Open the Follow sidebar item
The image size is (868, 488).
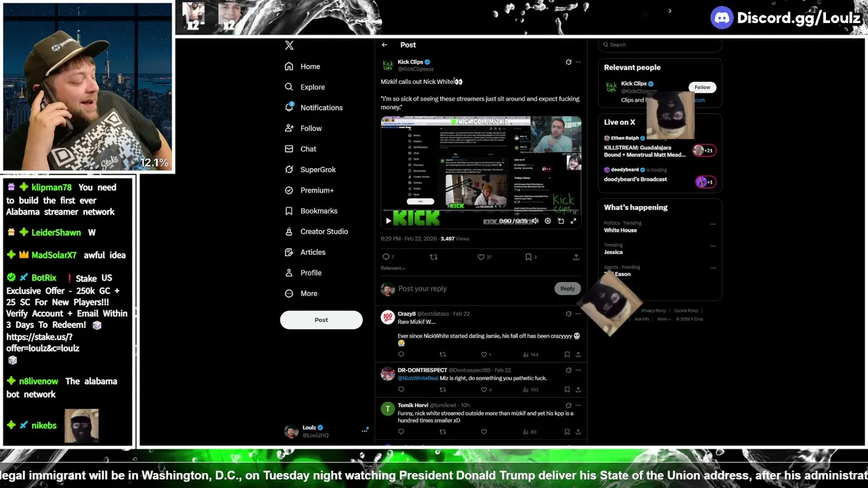pos(303,128)
